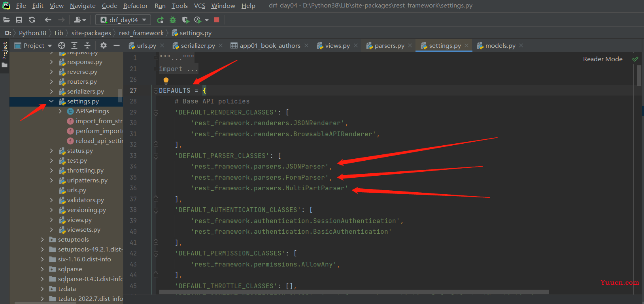Screen dimensions: 644x304
Task: Close the app01_book_authors tab
Action: point(306,46)
